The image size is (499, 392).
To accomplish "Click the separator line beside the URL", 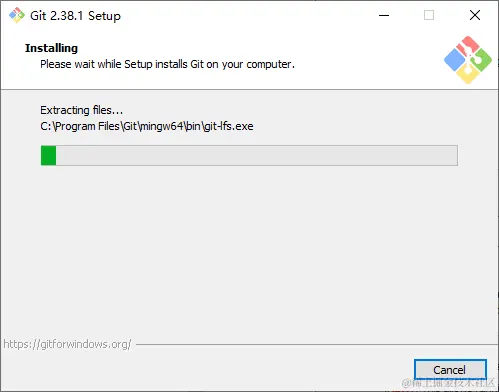I will 317,344.
